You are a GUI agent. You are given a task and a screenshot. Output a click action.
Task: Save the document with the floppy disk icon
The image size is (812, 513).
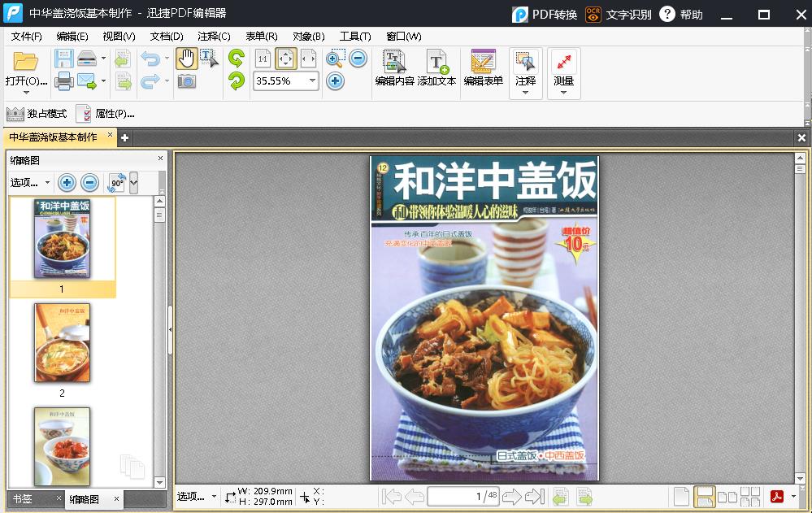[x=63, y=59]
